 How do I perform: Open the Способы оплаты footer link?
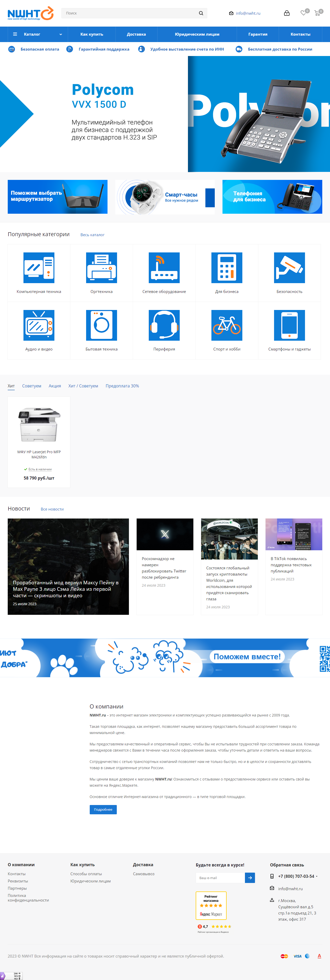[86, 874]
